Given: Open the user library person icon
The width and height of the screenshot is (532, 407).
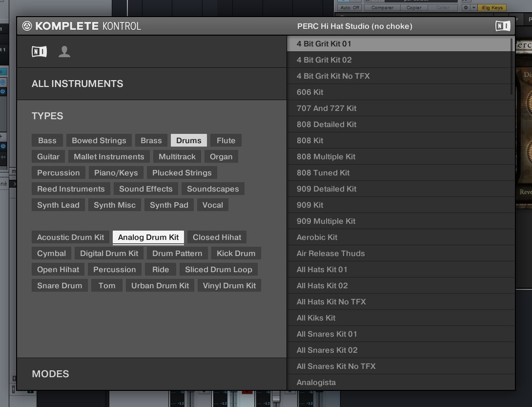Looking at the screenshot, I should pos(64,51).
